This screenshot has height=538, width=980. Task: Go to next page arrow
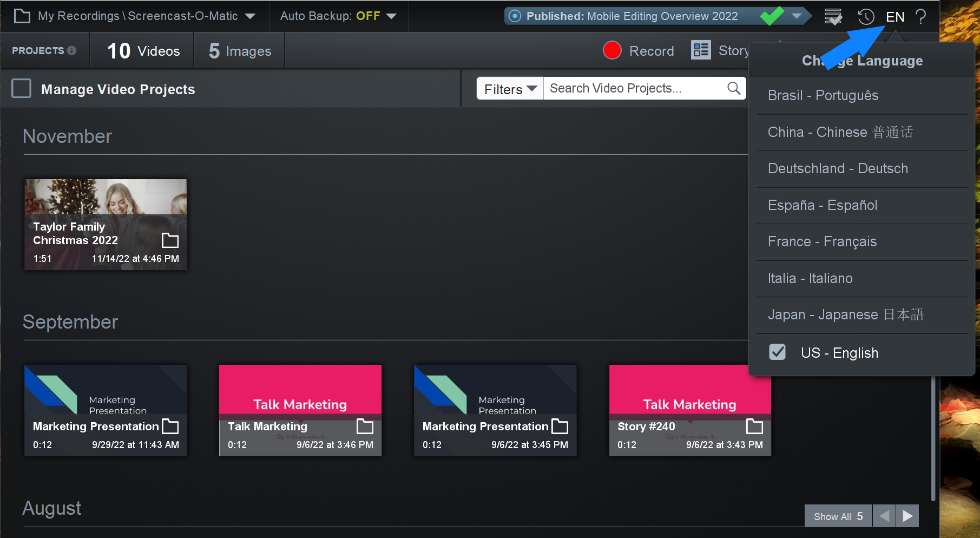[907, 516]
